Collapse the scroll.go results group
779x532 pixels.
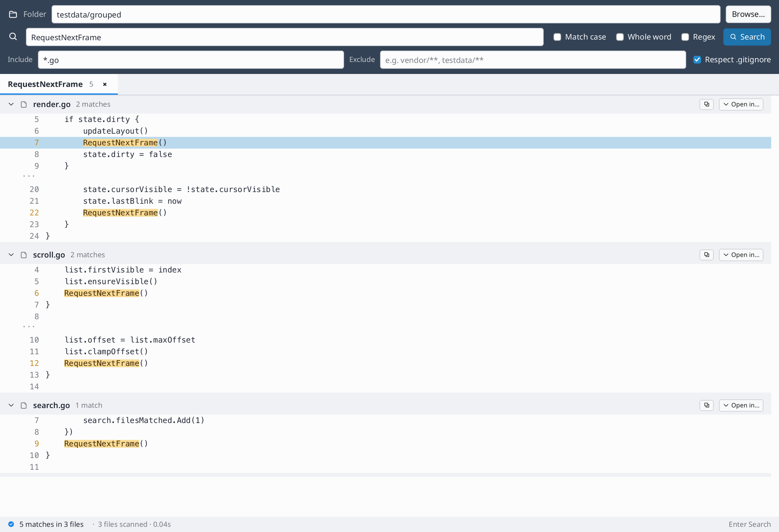coord(11,255)
